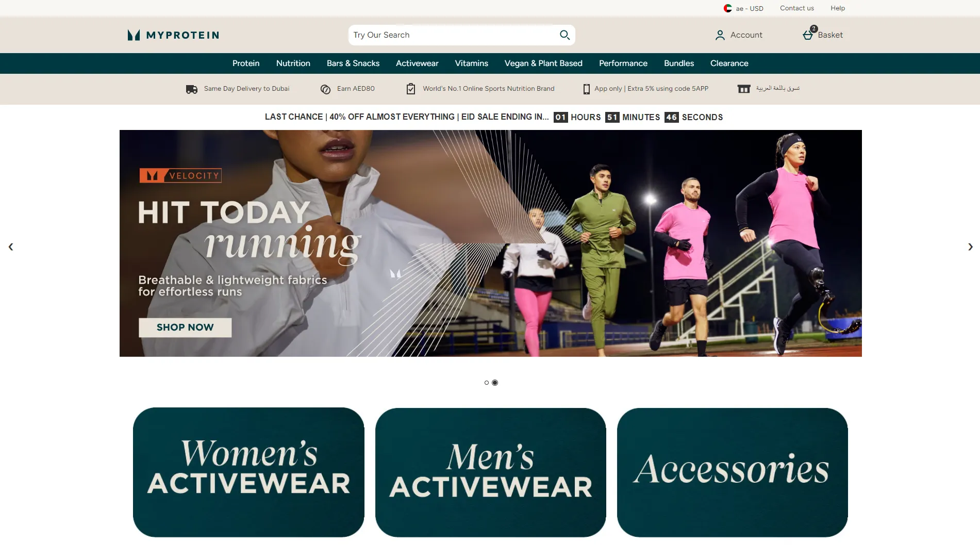Click the Velocity logo badge

pyautogui.click(x=180, y=176)
